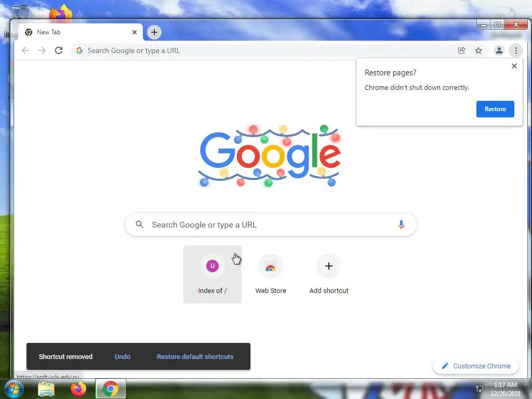This screenshot has height=399, width=532.
Task: Open Windows Explorer from the taskbar
Action: click(46, 389)
